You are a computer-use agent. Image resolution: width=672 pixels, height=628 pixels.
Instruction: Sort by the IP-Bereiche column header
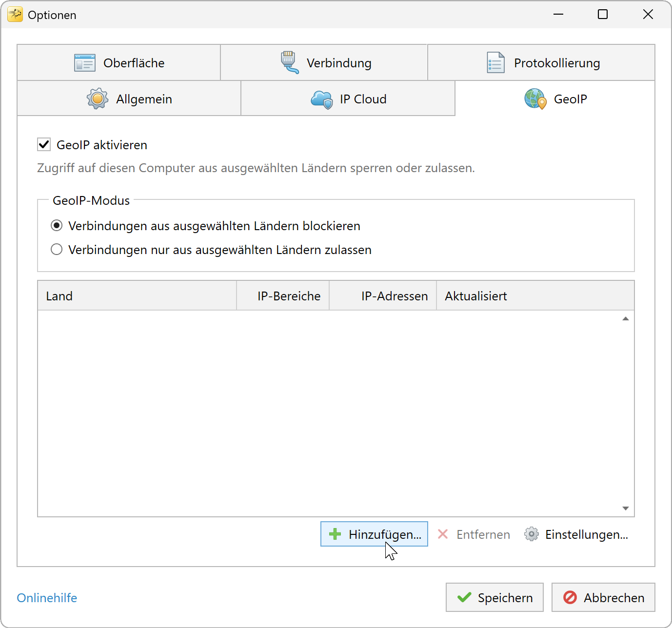(283, 296)
